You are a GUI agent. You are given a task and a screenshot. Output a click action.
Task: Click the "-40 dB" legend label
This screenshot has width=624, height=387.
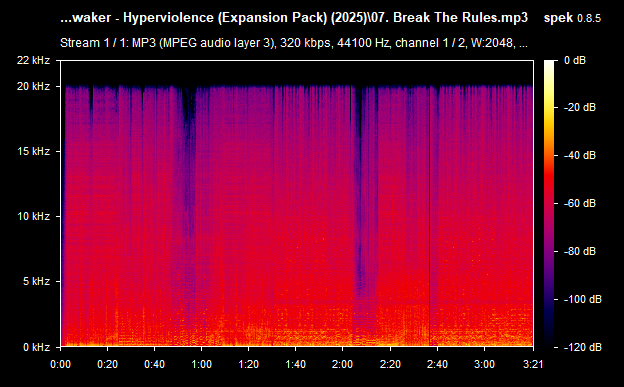[580, 155]
